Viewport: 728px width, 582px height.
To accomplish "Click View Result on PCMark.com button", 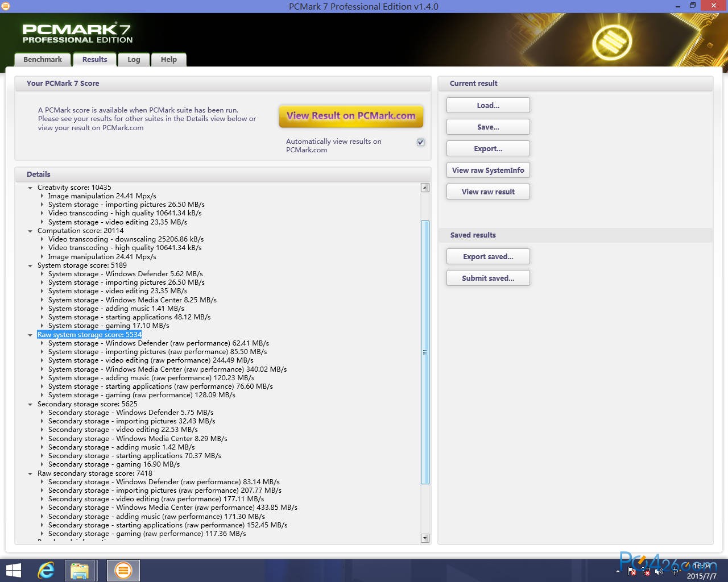I will (351, 116).
